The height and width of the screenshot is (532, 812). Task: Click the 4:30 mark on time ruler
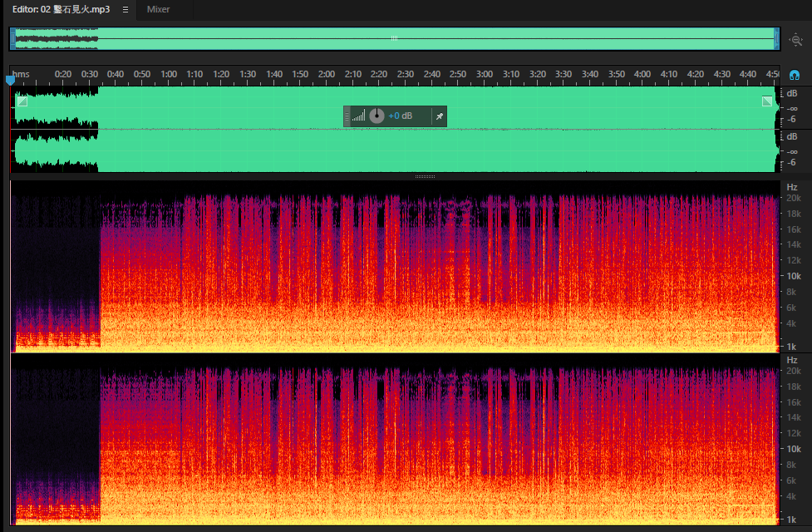click(x=721, y=74)
